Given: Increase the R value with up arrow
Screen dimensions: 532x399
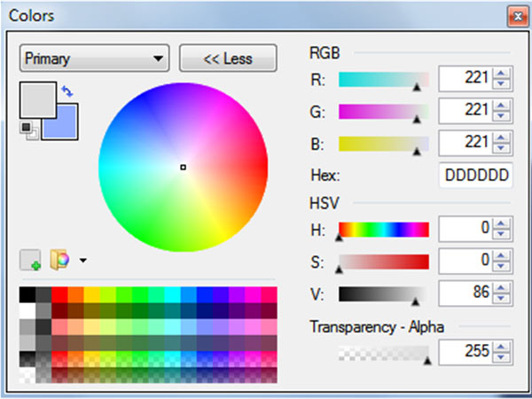Looking at the screenshot, I should (503, 74).
